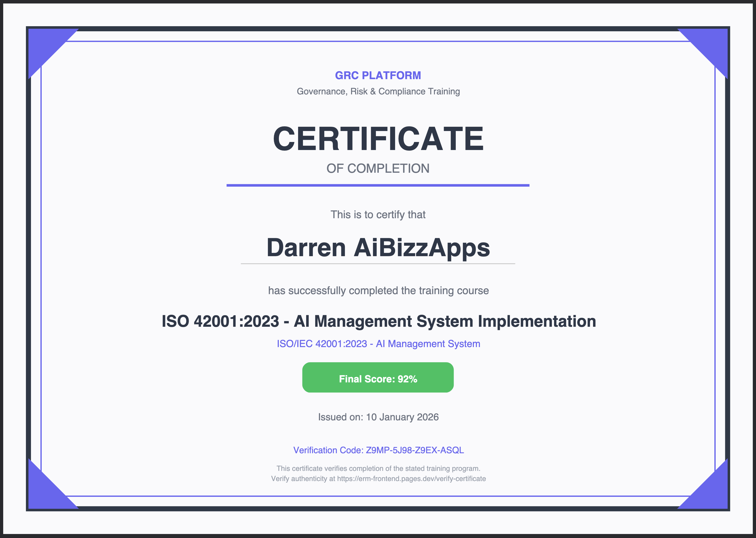The width and height of the screenshot is (756, 538).
Task: Select the OF COMPLETION subtitle text
Action: coord(378,169)
